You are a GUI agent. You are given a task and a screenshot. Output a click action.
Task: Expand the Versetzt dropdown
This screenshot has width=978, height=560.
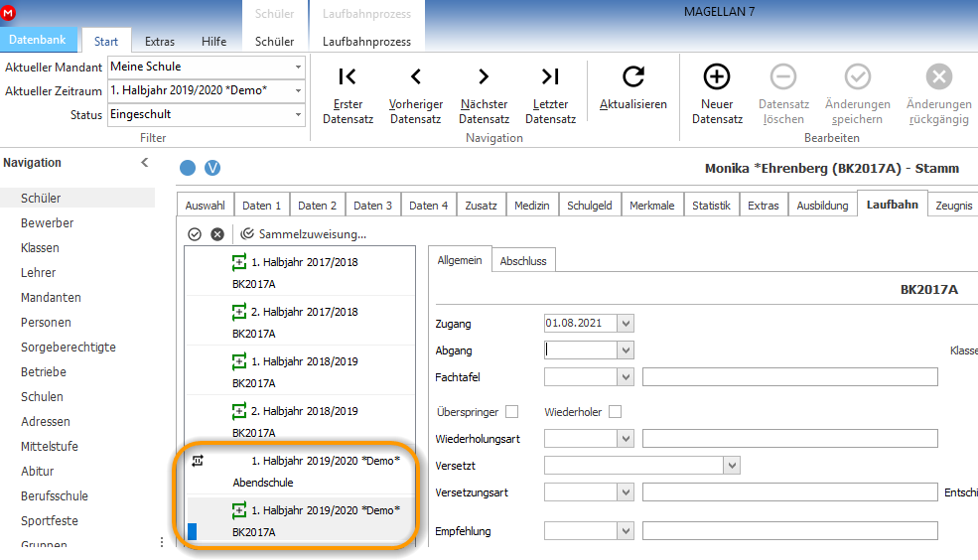tap(732, 466)
